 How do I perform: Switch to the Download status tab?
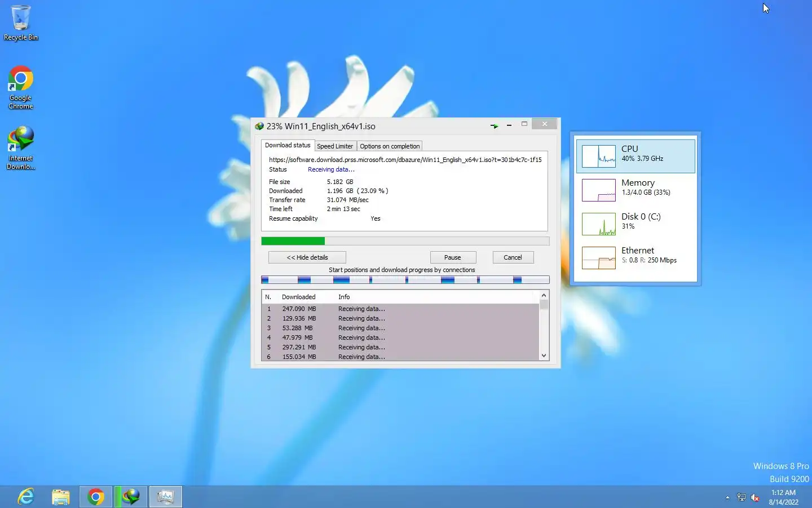pos(288,145)
